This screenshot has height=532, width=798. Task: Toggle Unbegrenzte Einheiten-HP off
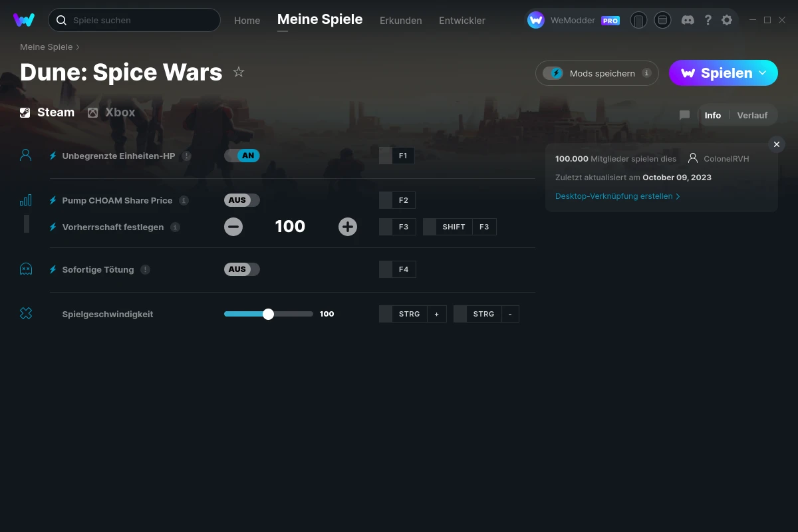[x=242, y=156]
